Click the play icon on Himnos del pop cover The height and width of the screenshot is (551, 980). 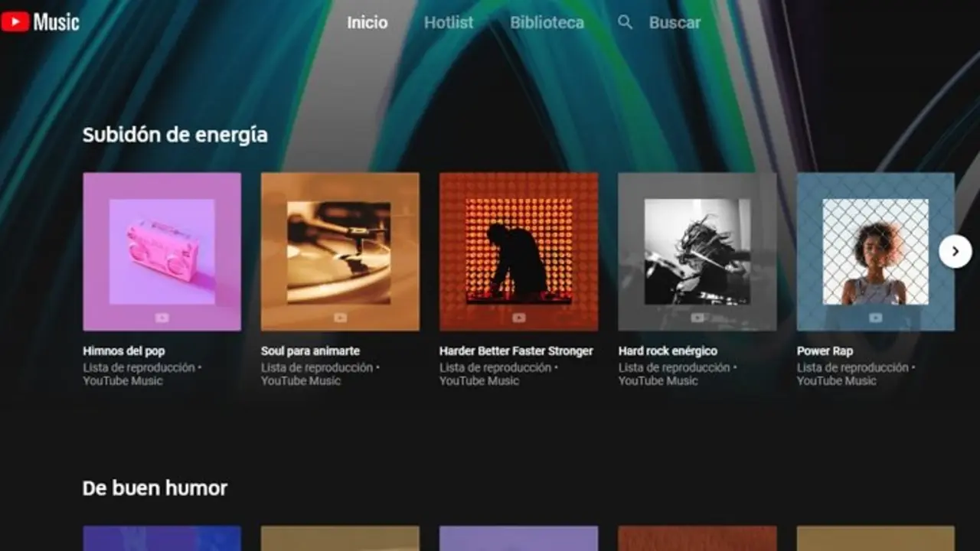pos(162,318)
